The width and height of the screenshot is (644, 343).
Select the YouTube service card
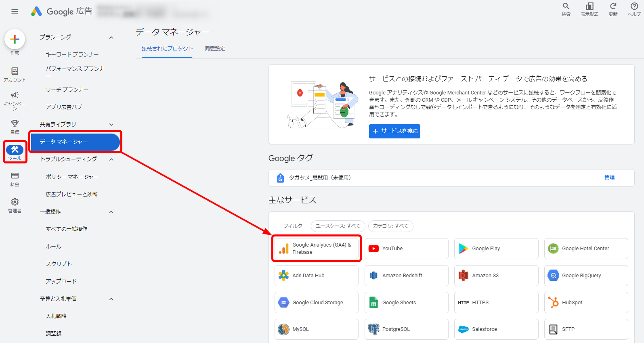coord(407,249)
